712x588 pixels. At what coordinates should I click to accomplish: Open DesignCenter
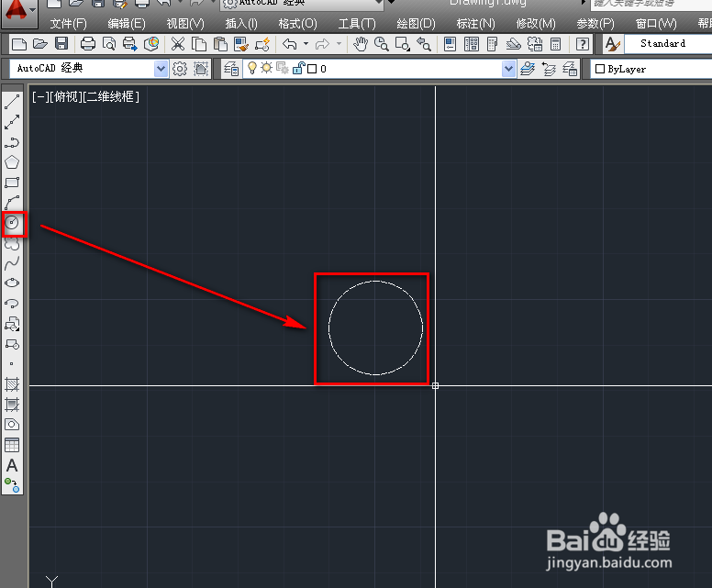pos(472,44)
